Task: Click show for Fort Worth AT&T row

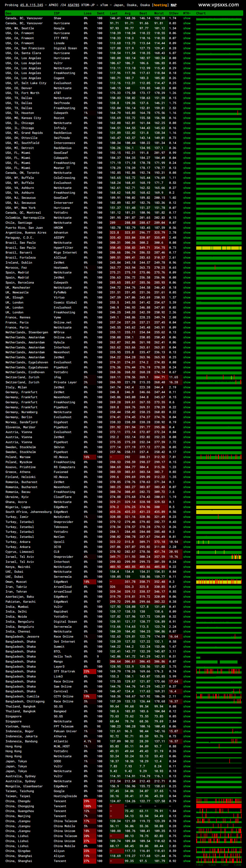Action: click(187, 93)
